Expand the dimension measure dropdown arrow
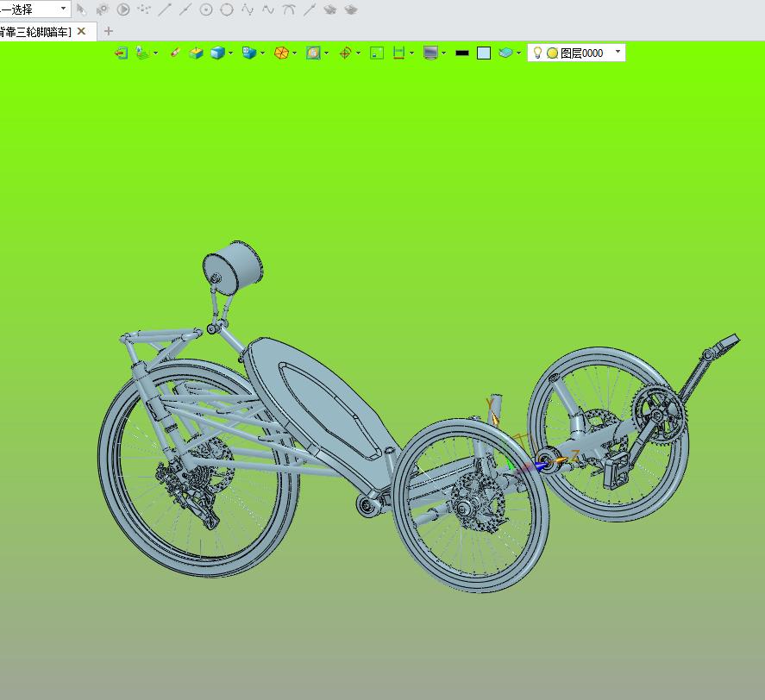 point(411,53)
